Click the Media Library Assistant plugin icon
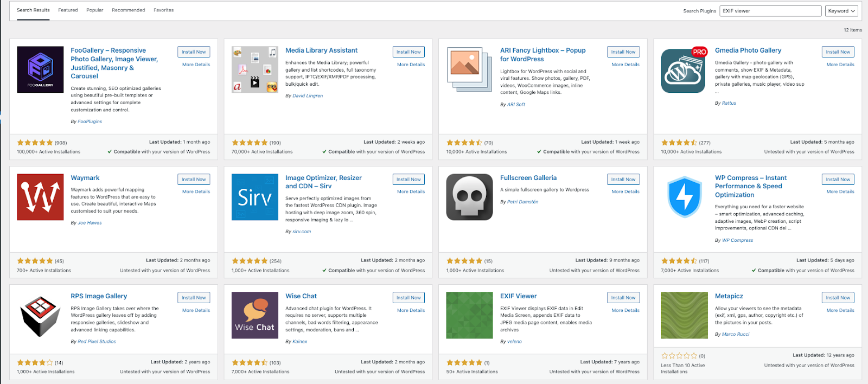868x384 pixels. point(255,69)
